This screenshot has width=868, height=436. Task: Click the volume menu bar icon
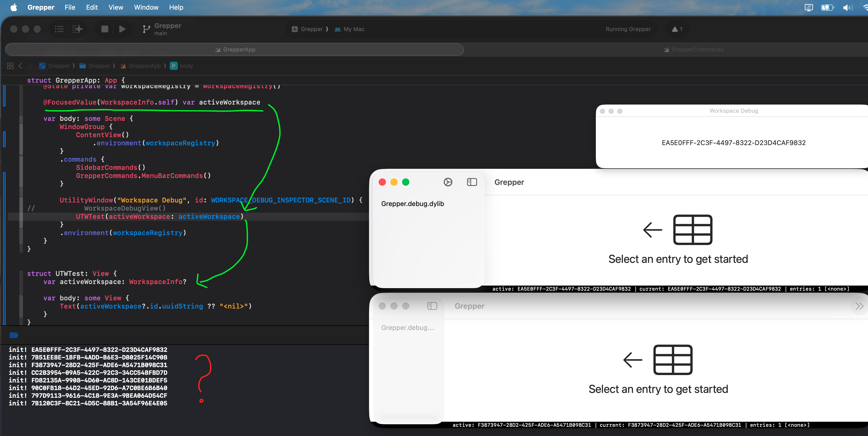pos(847,7)
